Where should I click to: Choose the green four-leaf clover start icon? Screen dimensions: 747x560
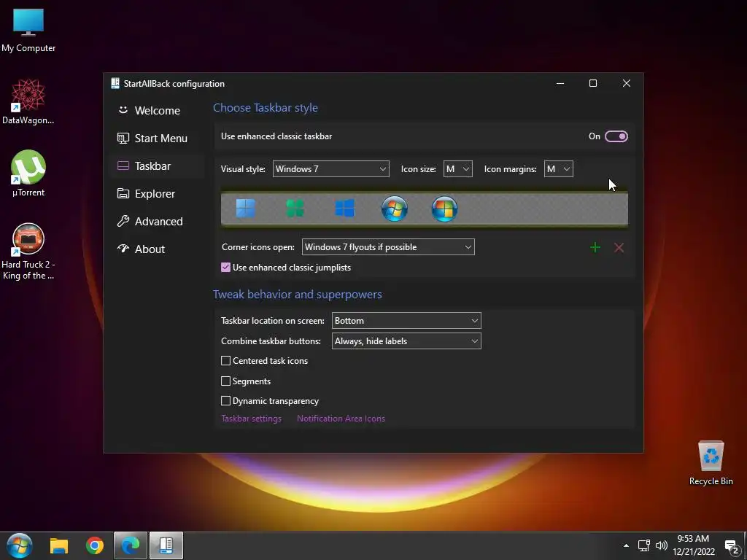click(295, 208)
